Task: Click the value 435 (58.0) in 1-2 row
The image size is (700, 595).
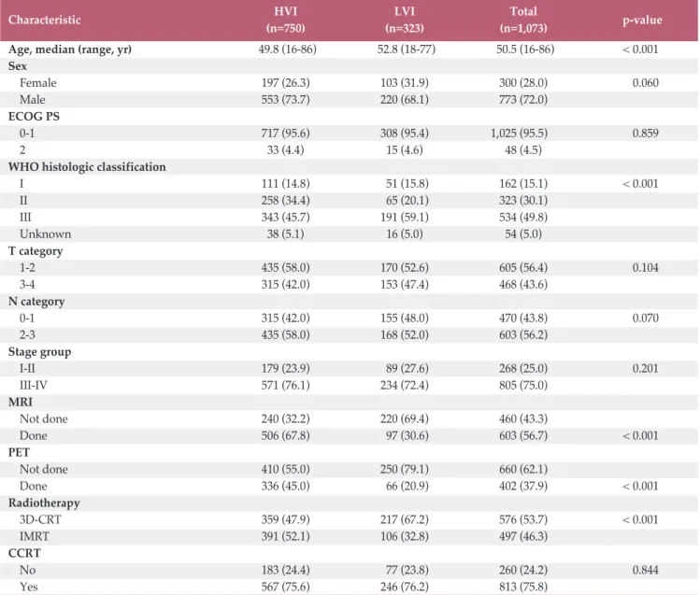Action: 286,268
